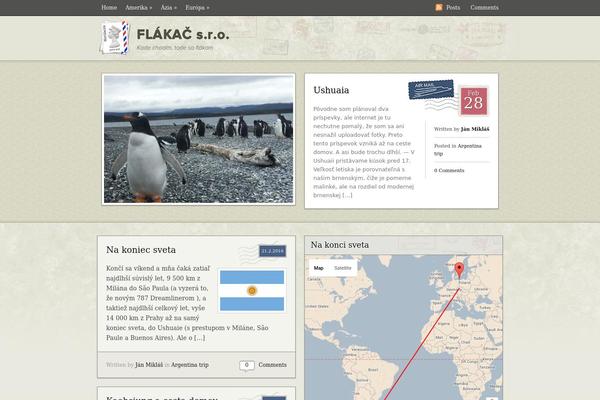Open author Ján Mikláš in Ushuaia post
Screen dimensions: 600x400
coord(475,129)
